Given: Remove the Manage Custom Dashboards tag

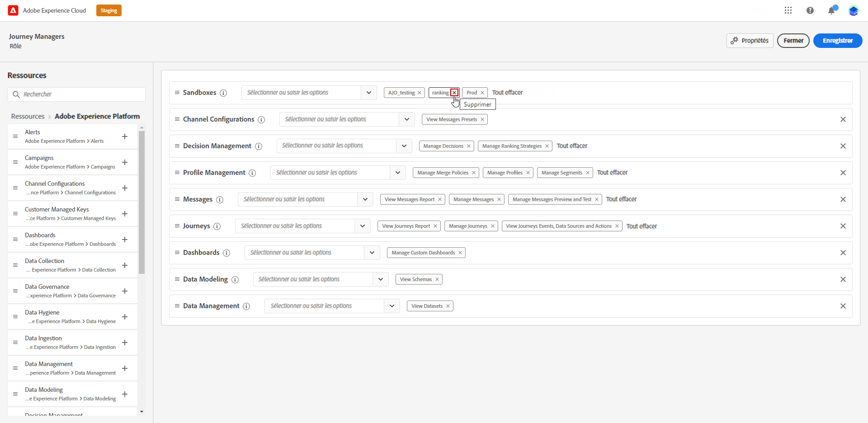Looking at the screenshot, I should coord(460,253).
